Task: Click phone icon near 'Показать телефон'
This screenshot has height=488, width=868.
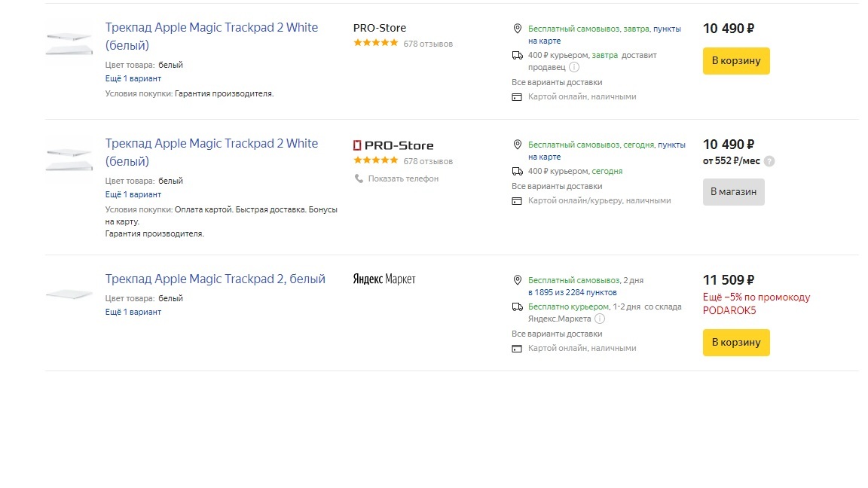Action: [359, 178]
